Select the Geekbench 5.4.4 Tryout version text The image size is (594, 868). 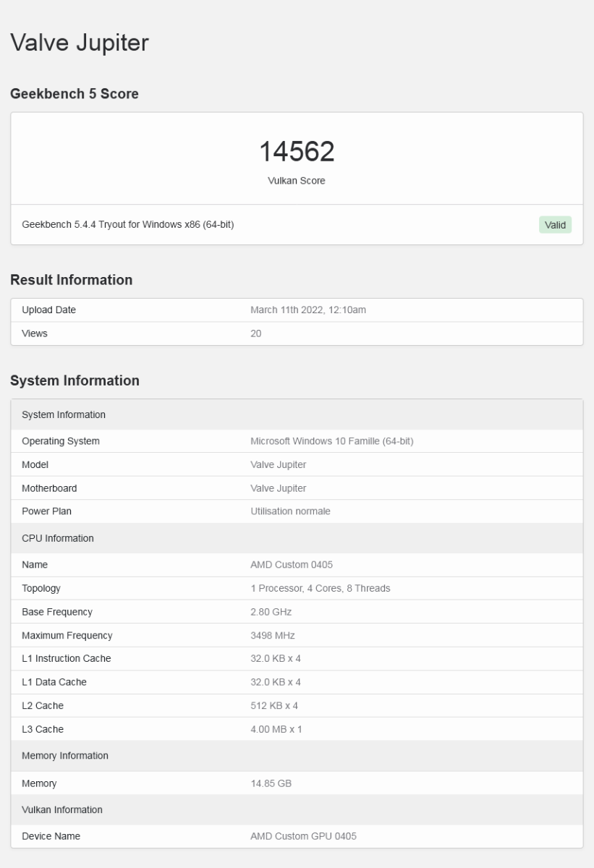click(128, 225)
